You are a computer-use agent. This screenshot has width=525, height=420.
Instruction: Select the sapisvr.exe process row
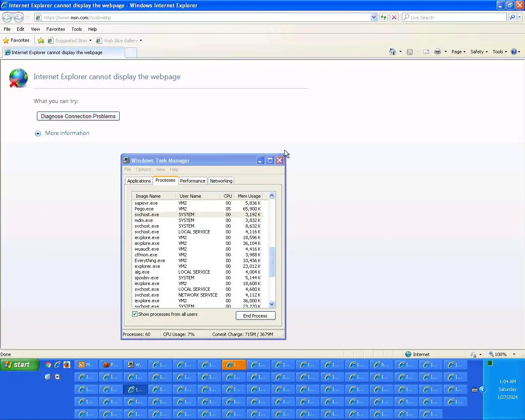pyautogui.click(x=198, y=203)
